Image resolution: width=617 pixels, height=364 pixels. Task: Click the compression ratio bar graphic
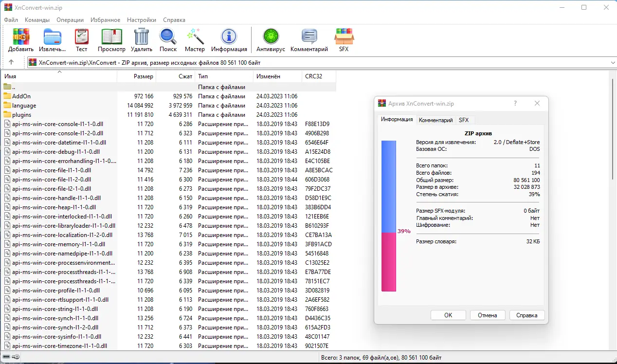pyautogui.click(x=389, y=216)
